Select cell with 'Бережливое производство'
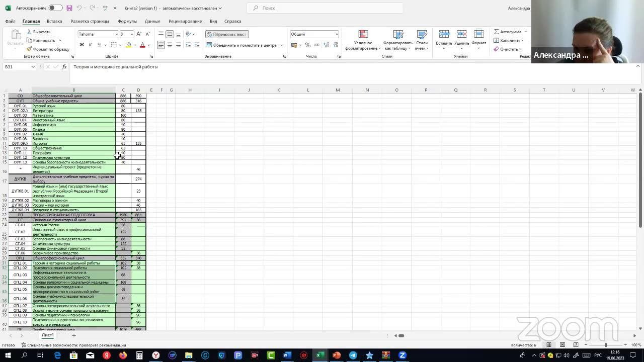 pos(74,253)
